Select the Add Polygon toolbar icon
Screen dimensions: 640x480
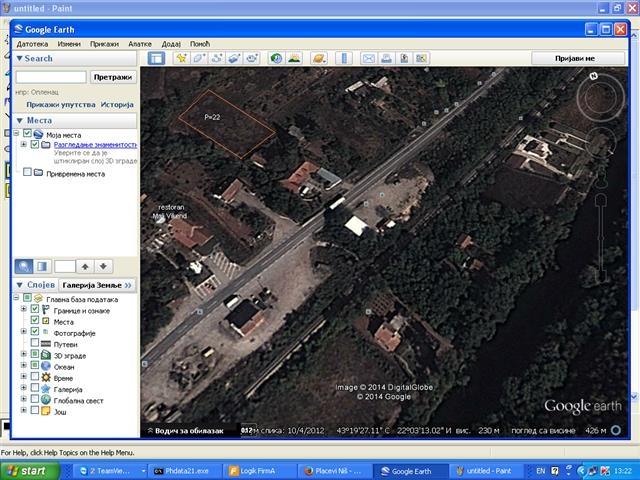coord(199,58)
